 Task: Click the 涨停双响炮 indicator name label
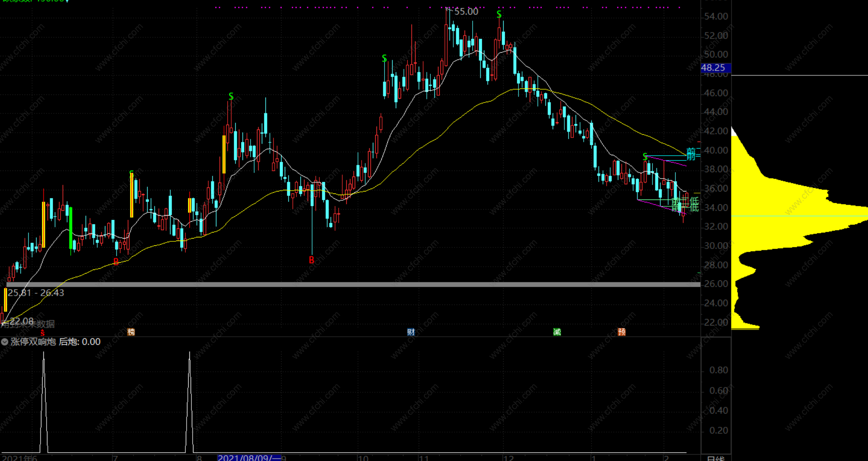33,342
